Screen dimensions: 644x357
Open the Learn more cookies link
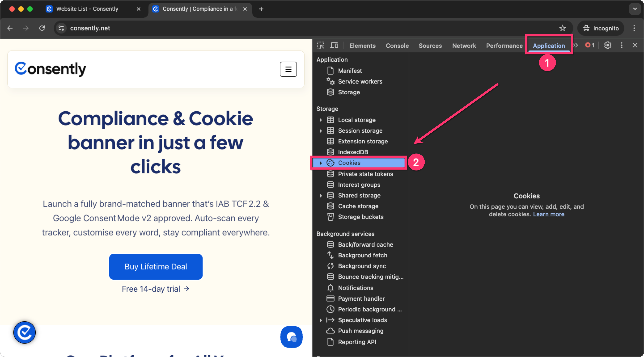point(549,214)
